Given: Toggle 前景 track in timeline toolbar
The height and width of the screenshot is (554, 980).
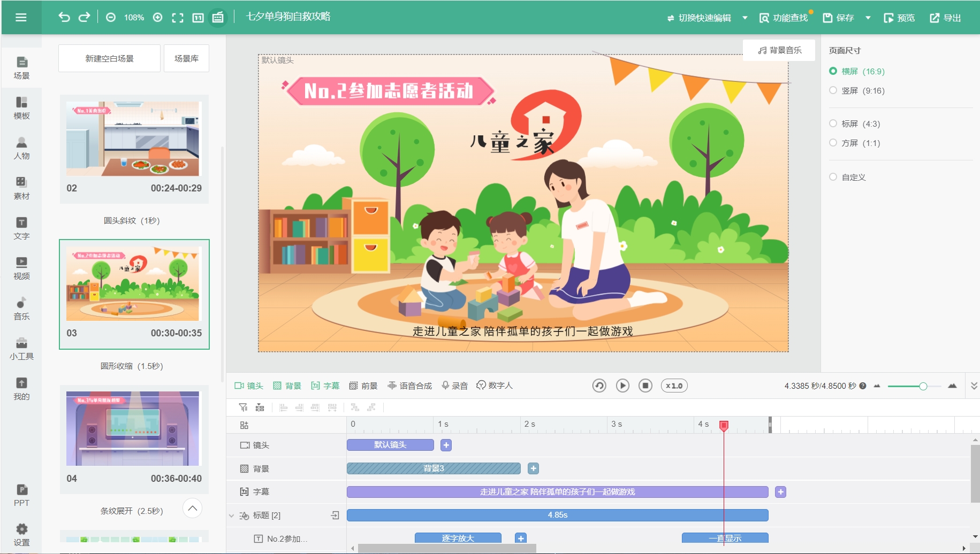Looking at the screenshot, I should pos(363,386).
